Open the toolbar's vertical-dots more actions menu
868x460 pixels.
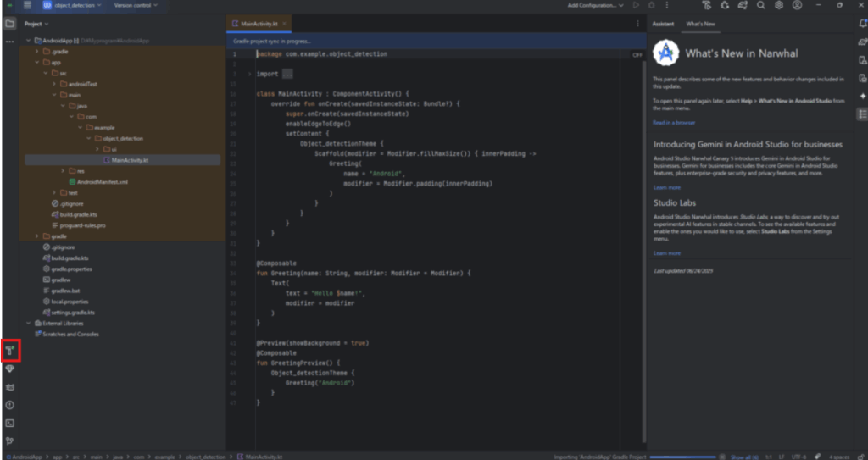coord(667,5)
